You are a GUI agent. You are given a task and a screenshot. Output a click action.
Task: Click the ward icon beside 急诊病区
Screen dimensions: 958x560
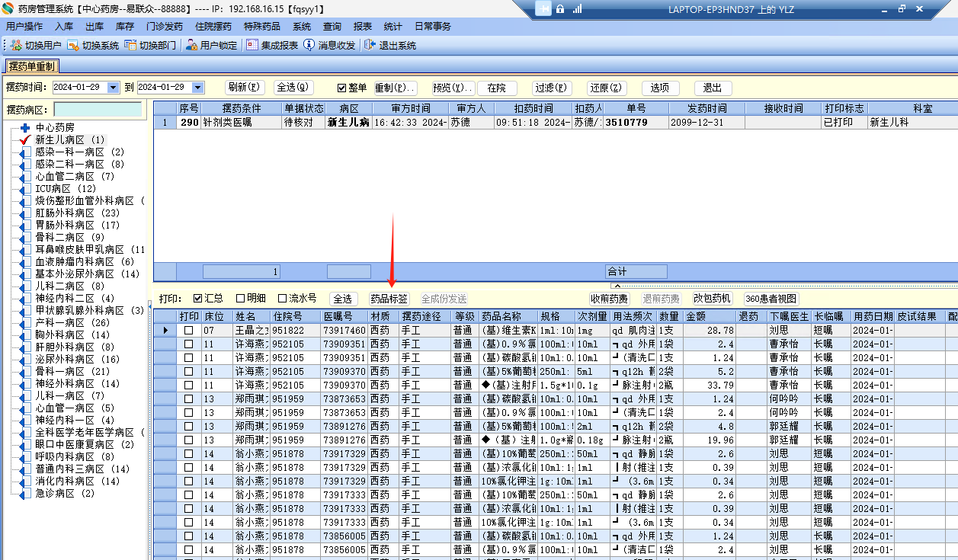point(25,494)
